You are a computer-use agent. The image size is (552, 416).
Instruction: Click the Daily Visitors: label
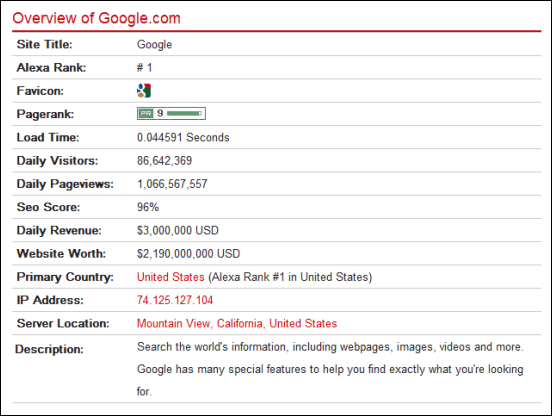pos(57,161)
